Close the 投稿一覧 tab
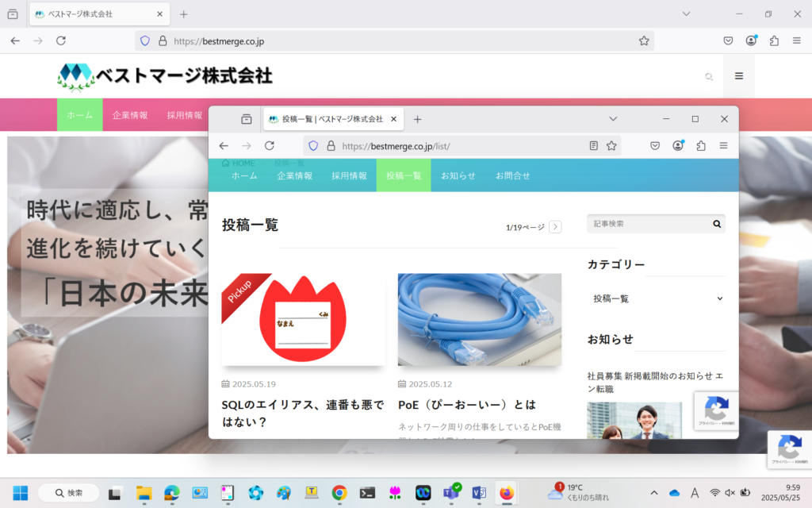The height and width of the screenshot is (508, 812). 393,119
